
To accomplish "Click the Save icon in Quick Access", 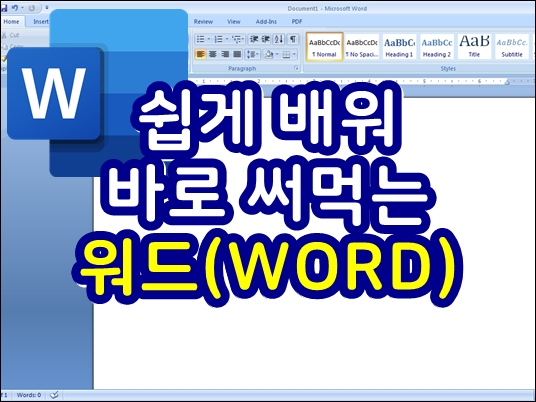I will (x=4, y=8).
